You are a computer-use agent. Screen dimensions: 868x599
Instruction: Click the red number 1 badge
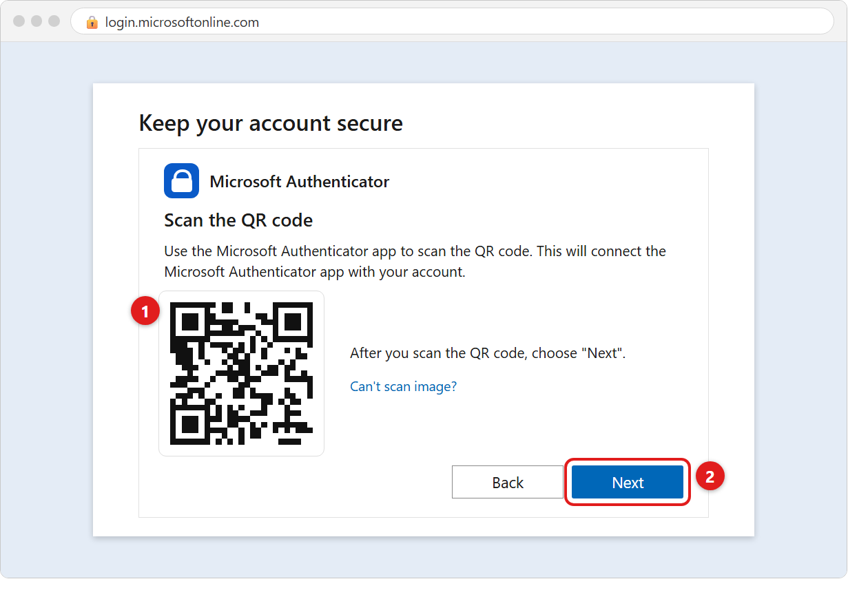[145, 313]
